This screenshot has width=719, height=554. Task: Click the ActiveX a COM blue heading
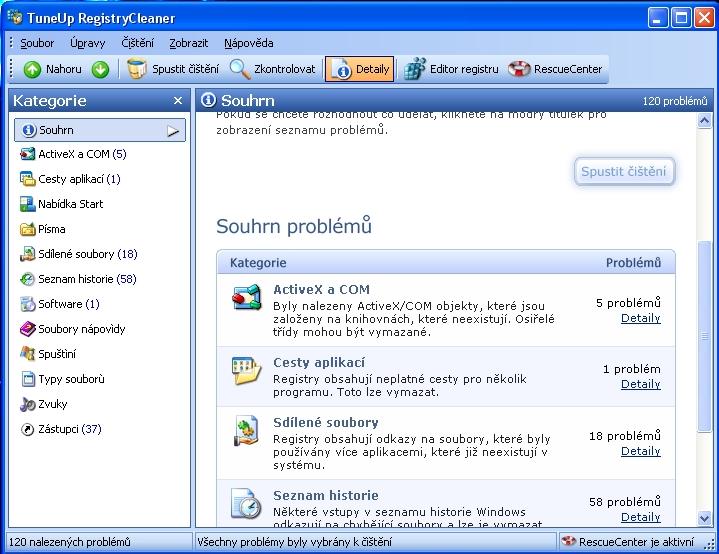(x=321, y=290)
